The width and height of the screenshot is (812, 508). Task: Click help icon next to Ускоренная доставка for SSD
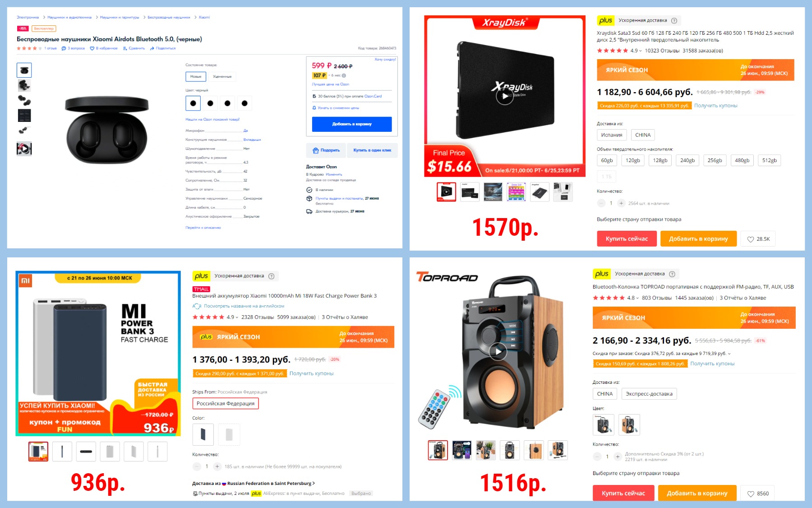click(674, 20)
